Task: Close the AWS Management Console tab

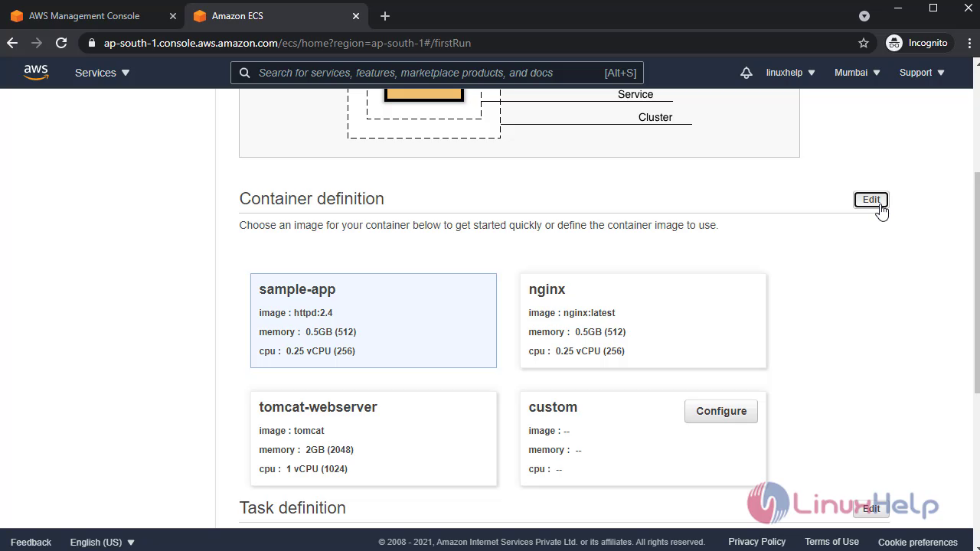Action: [x=172, y=16]
